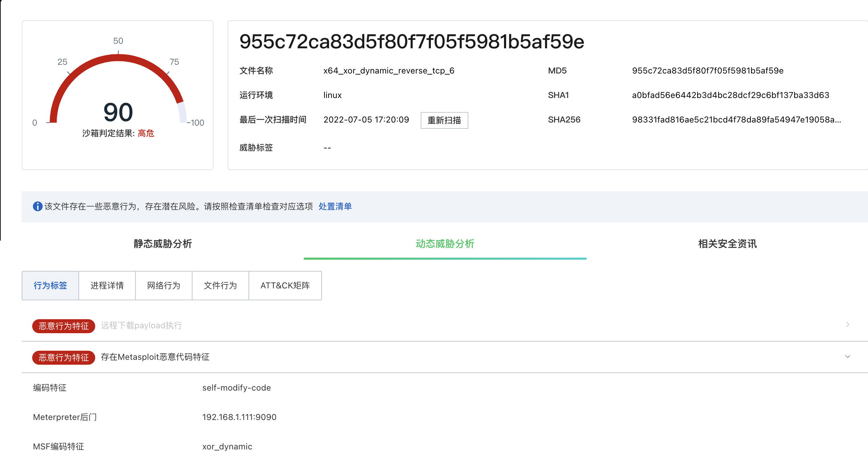Switch to 进程详情 sub-tab
The image size is (868, 462).
pyautogui.click(x=107, y=286)
